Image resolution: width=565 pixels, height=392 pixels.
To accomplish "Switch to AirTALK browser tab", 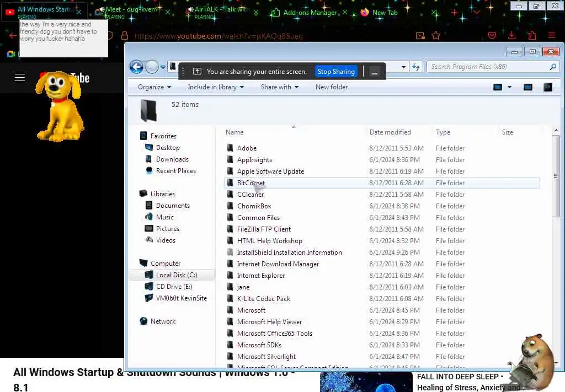I will [222, 11].
